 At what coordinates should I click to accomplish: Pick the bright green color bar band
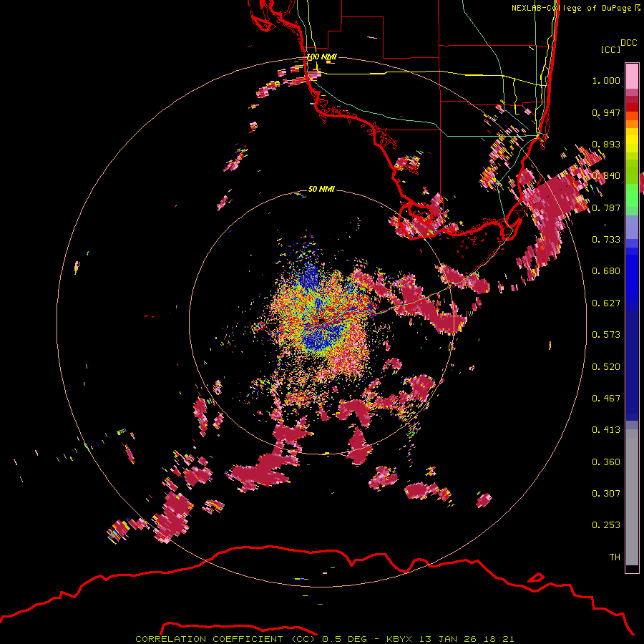[x=632, y=195]
